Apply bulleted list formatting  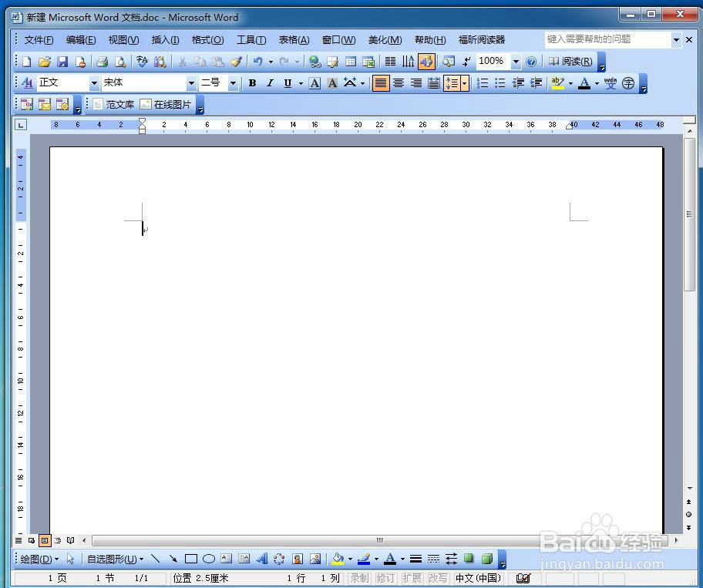pos(500,83)
